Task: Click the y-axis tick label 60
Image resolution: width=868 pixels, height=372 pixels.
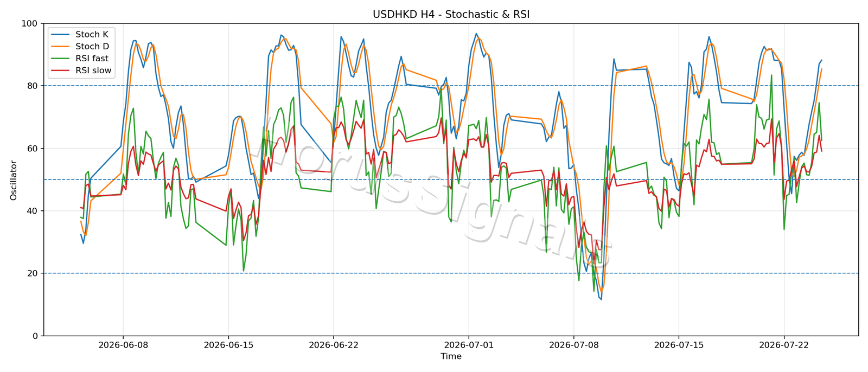Action: [33, 149]
